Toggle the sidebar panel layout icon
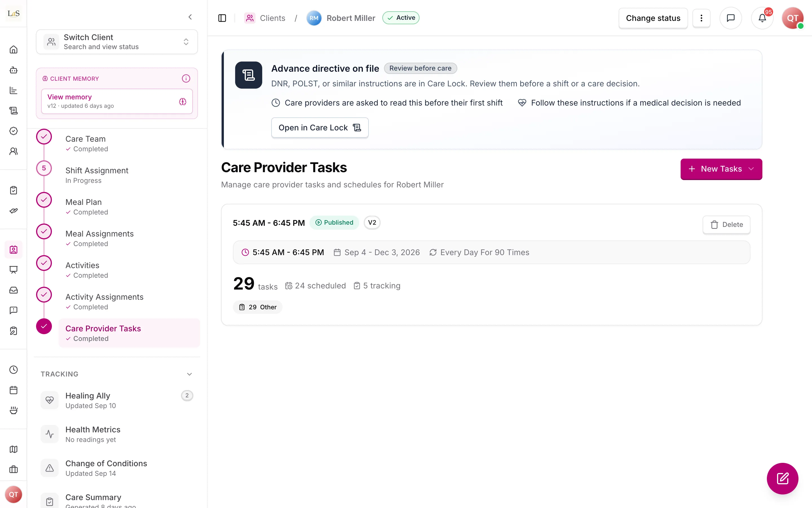The image size is (812, 508). [222, 18]
